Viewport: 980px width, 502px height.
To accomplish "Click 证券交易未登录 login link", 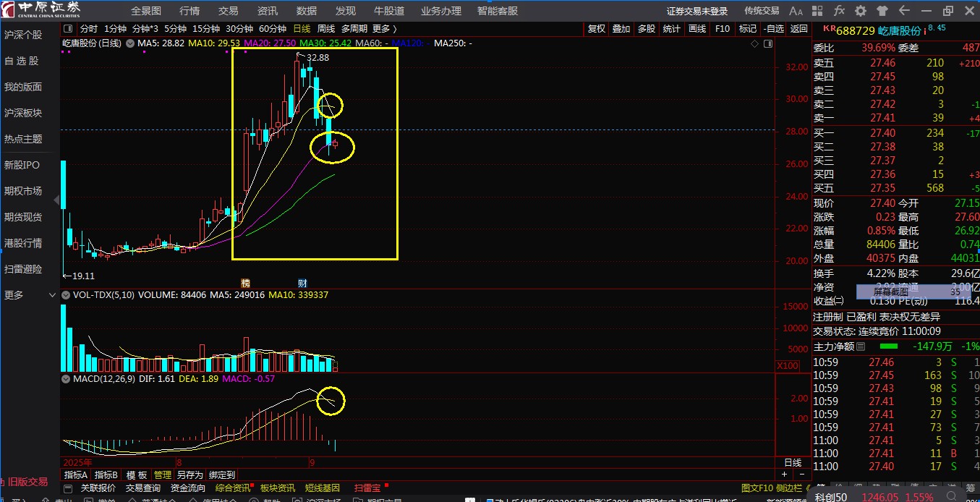I will (x=697, y=11).
